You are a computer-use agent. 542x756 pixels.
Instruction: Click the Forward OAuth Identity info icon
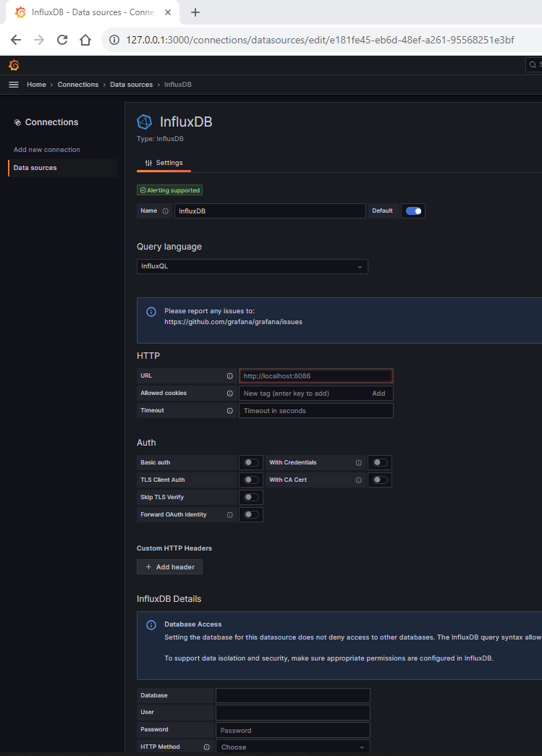point(230,515)
